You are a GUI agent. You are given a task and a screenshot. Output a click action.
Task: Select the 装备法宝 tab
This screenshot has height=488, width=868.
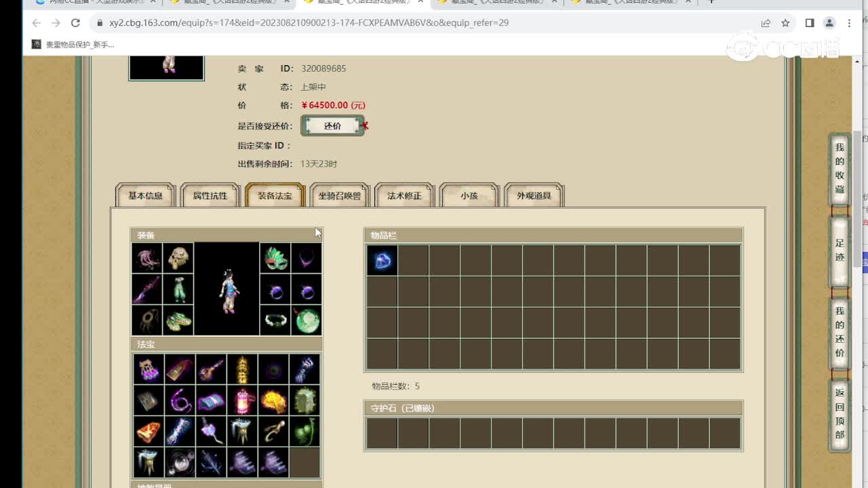(x=275, y=196)
